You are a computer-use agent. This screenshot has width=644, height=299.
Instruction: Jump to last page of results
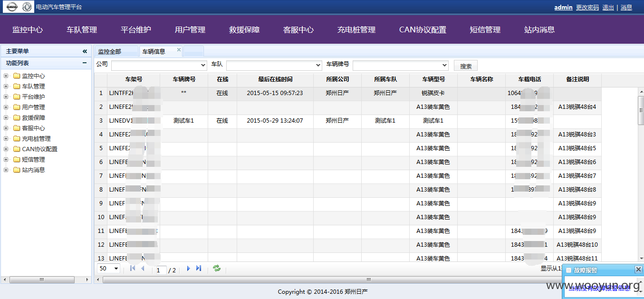pyautogui.click(x=199, y=269)
